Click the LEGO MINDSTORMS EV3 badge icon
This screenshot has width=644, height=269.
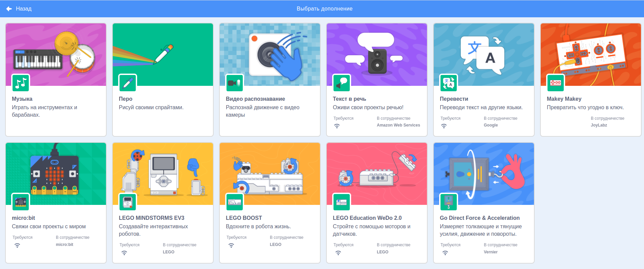(x=128, y=202)
